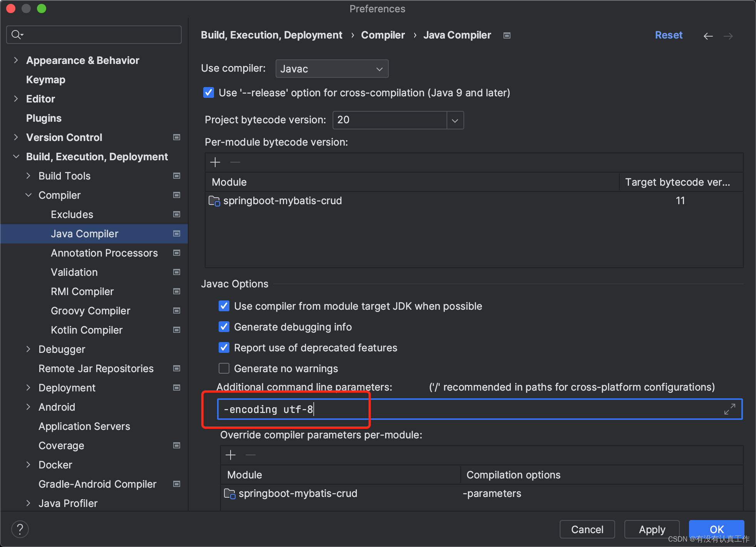Viewport: 756px width, 547px height.
Task: Select Annotation Processors in the sidebar
Action: (x=104, y=253)
